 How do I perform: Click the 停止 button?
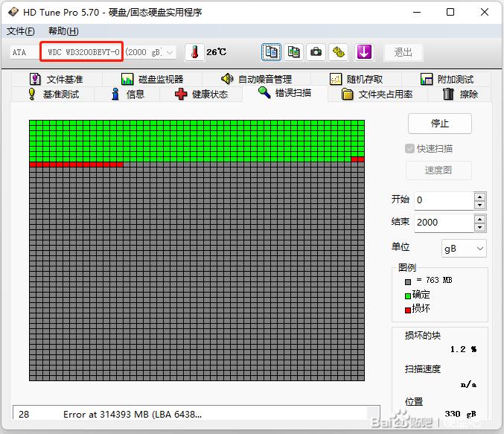(x=440, y=124)
